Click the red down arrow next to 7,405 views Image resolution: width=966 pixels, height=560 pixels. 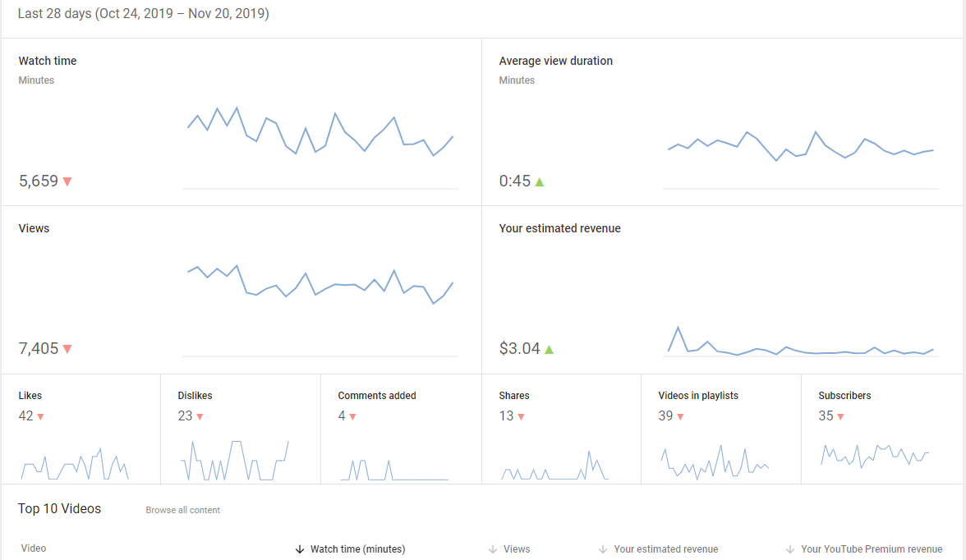coord(67,349)
